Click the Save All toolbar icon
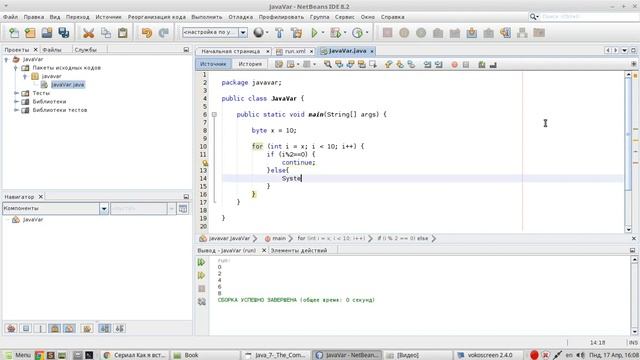 (64, 33)
